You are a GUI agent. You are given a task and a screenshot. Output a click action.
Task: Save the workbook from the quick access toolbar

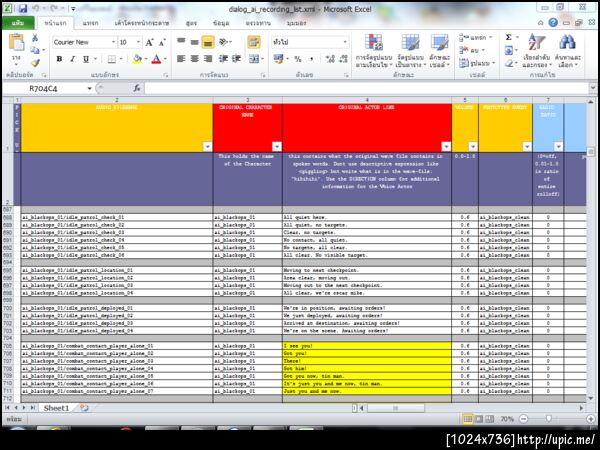coord(23,8)
